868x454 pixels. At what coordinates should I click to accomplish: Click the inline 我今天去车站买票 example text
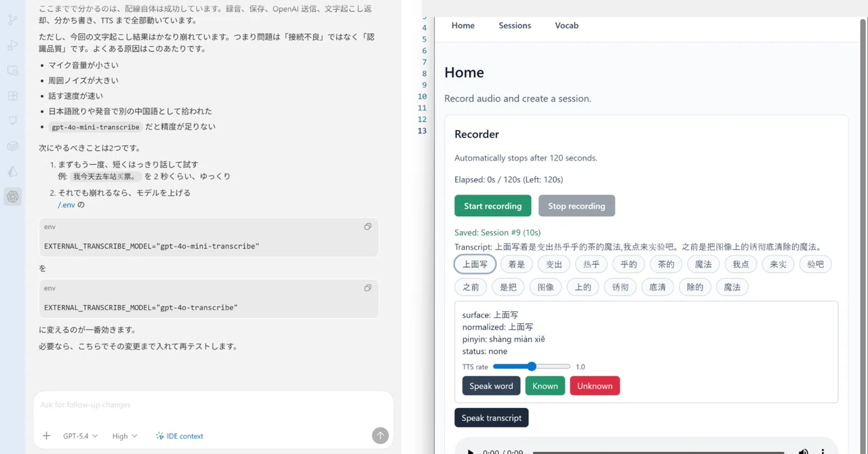pos(106,176)
